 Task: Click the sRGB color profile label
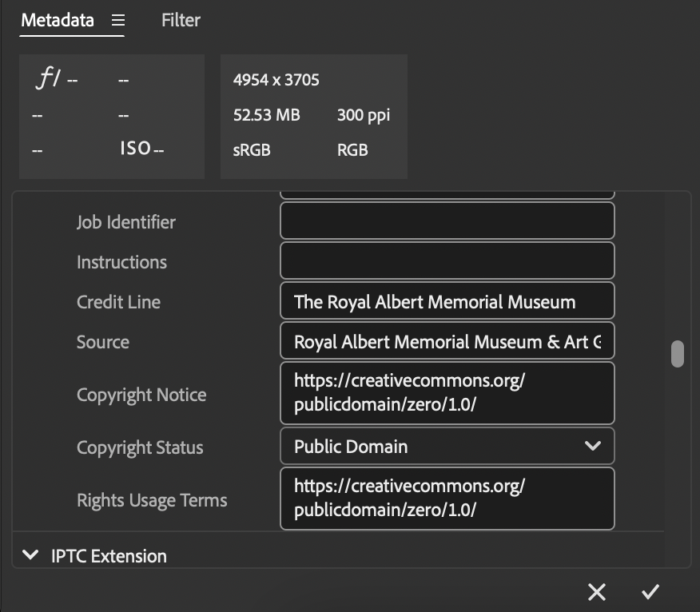[x=252, y=150]
